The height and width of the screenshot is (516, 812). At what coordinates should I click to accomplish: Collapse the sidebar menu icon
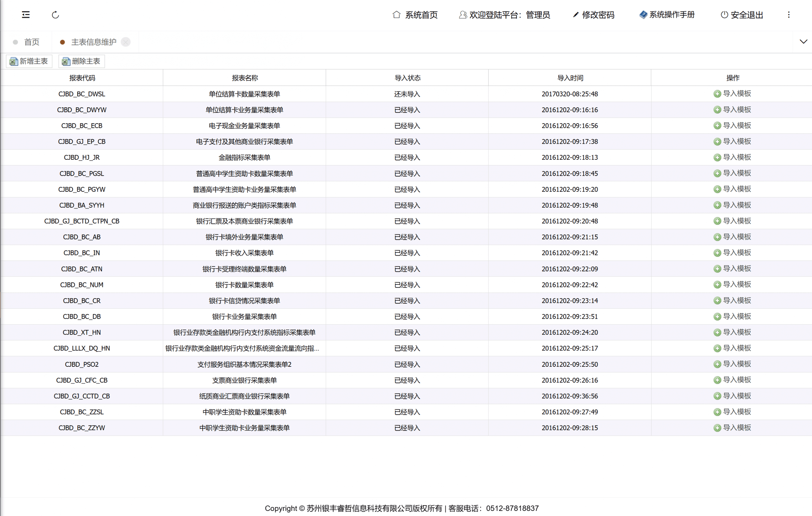click(x=26, y=15)
